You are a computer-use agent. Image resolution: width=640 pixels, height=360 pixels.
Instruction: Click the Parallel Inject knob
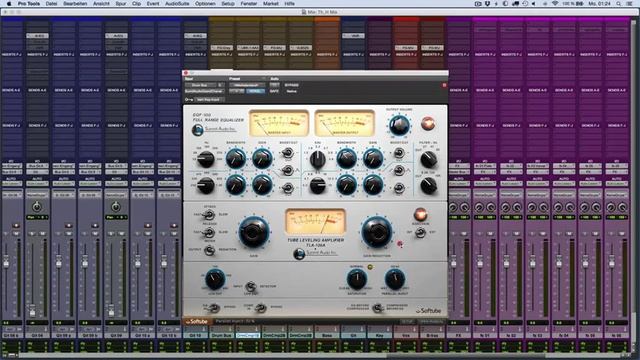point(395,280)
